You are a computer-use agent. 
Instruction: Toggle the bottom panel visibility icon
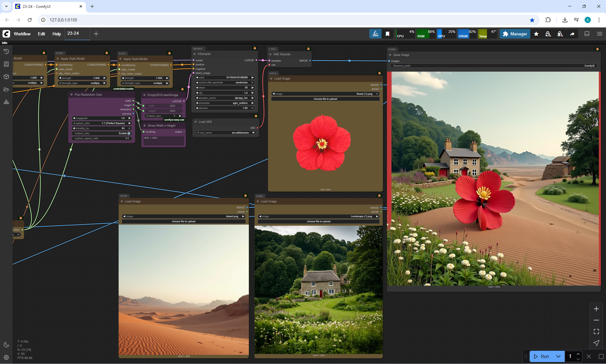(587, 34)
